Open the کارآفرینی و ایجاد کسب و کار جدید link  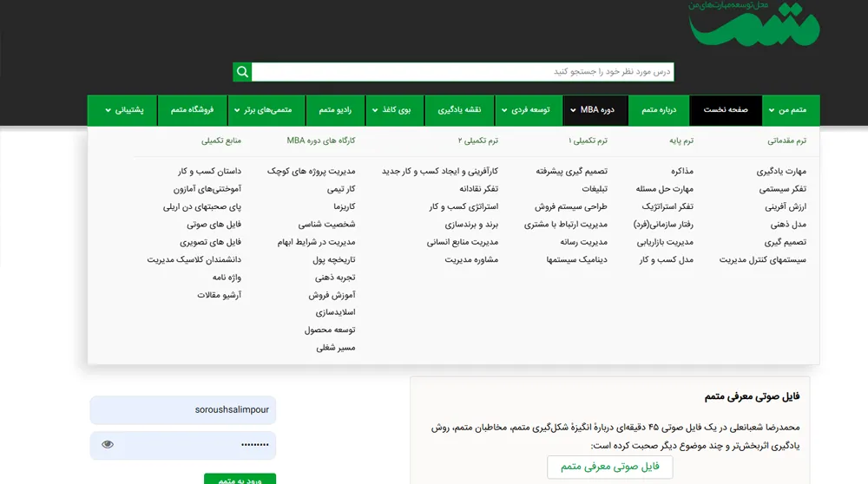440,172
